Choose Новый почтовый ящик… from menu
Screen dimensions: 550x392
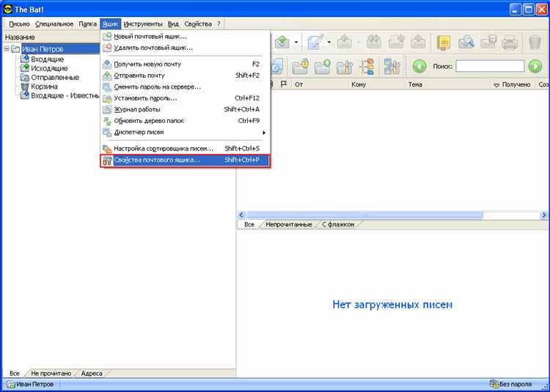pyautogui.click(x=186, y=37)
